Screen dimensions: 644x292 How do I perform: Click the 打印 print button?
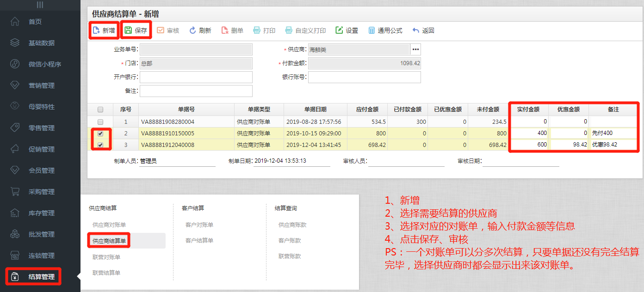tap(264, 30)
